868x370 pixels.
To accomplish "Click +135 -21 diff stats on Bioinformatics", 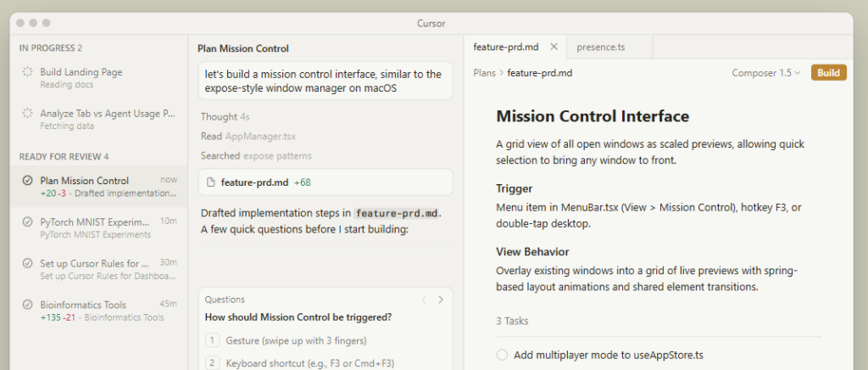I will 58,317.
